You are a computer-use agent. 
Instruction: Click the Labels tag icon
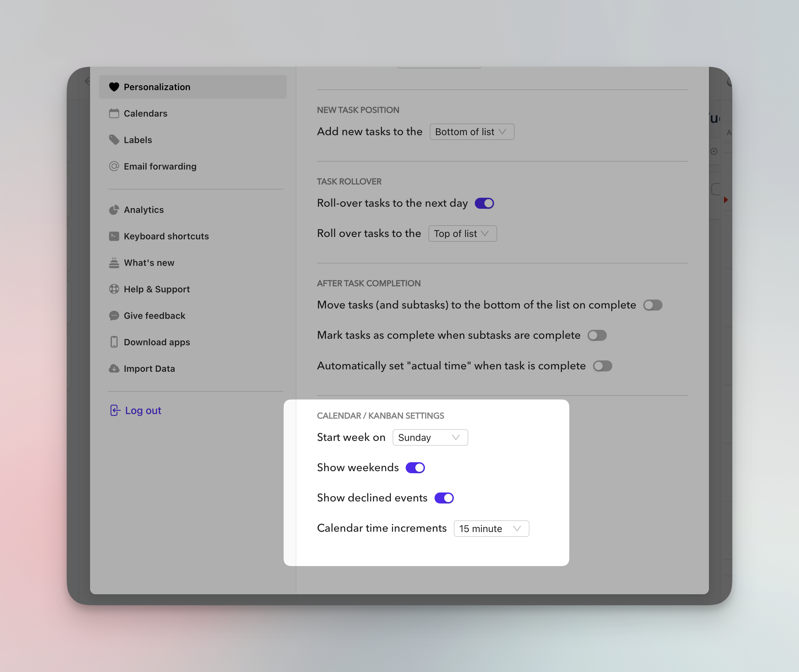click(114, 140)
